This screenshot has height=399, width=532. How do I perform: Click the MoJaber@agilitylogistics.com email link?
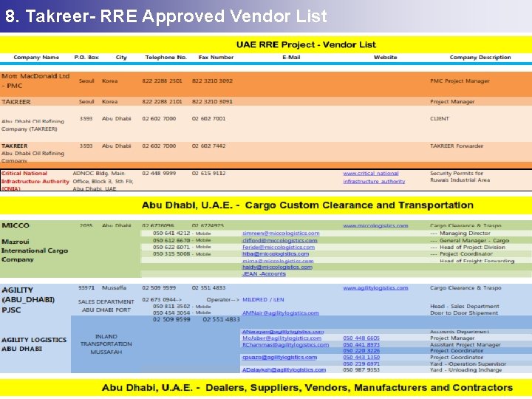pyautogui.click(x=282, y=338)
